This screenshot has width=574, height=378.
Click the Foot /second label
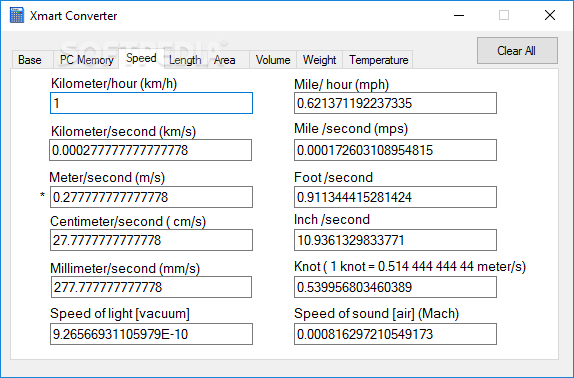333,177
